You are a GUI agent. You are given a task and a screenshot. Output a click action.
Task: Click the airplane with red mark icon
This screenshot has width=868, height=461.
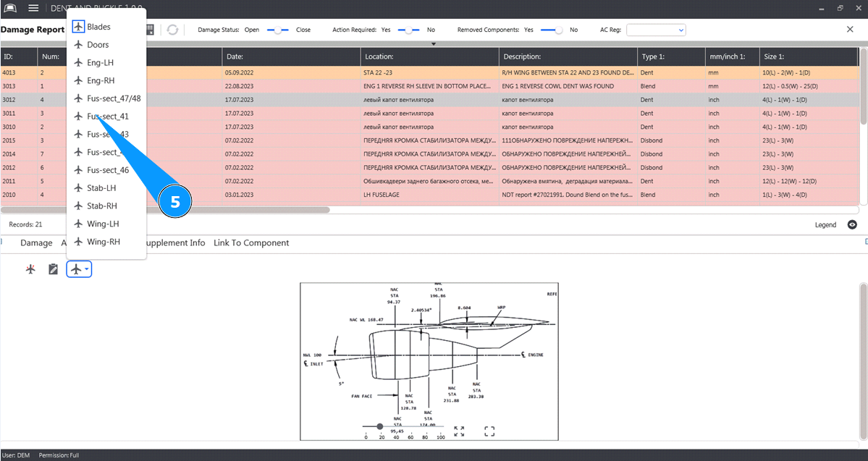pos(30,269)
